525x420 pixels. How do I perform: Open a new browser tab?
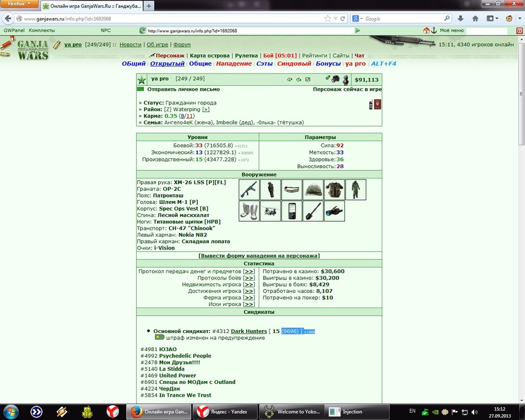(x=149, y=6)
